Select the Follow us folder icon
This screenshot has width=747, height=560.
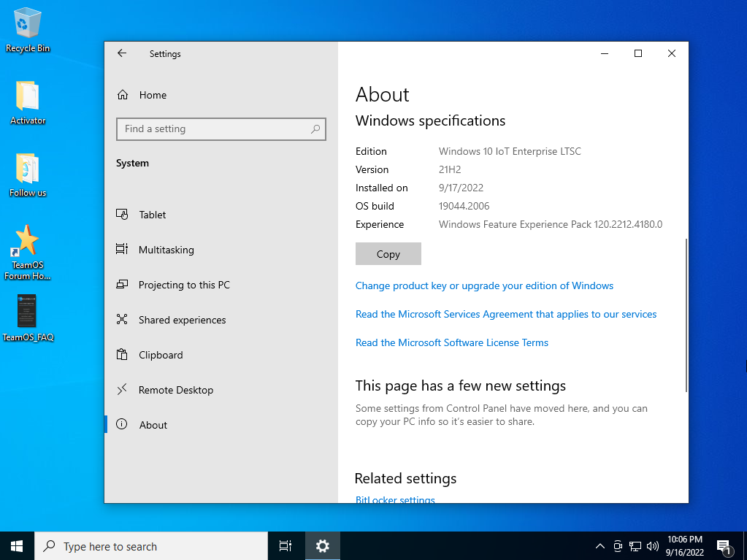pyautogui.click(x=28, y=175)
